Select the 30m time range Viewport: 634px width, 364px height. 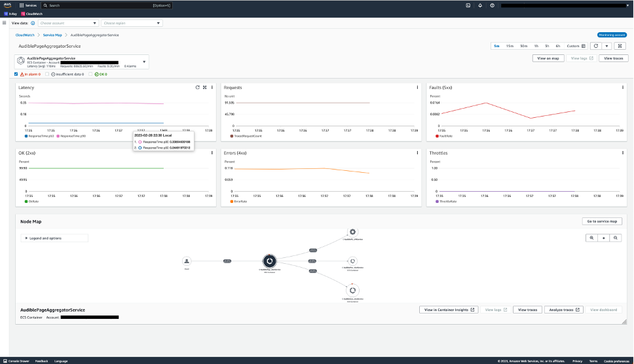(x=523, y=46)
